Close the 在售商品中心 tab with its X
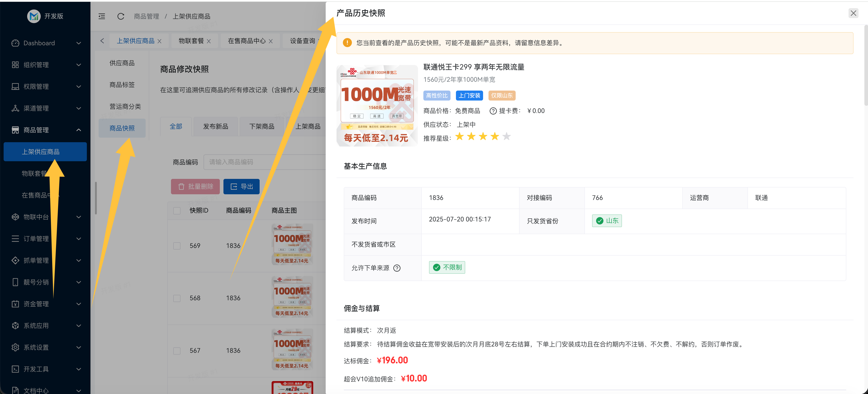Screen dimensions: 868x394 [270, 41]
